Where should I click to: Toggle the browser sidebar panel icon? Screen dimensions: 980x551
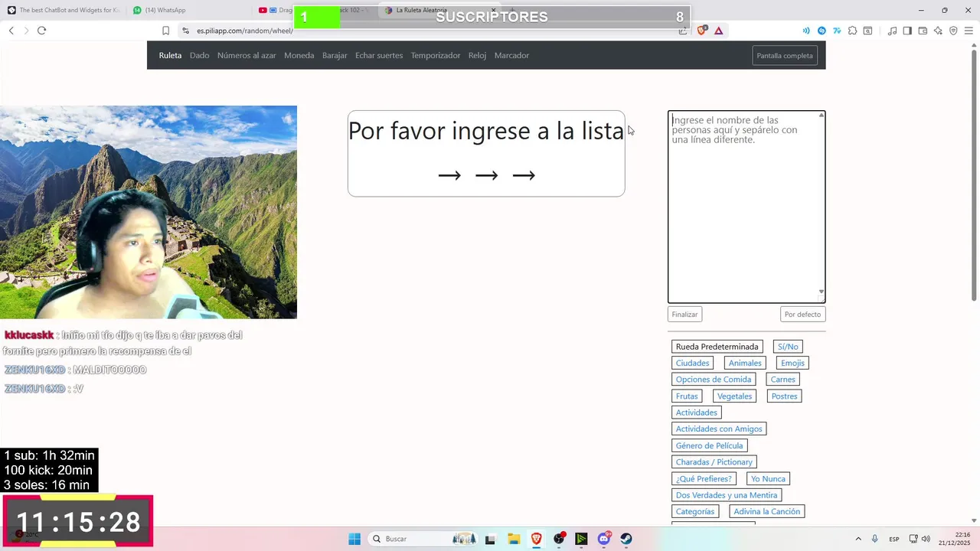pos(907,31)
